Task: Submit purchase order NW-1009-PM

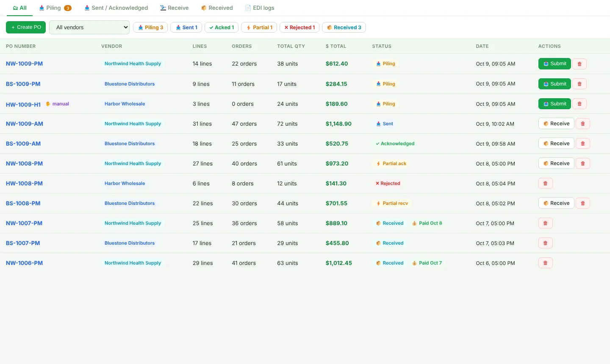Action: click(x=555, y=63)
